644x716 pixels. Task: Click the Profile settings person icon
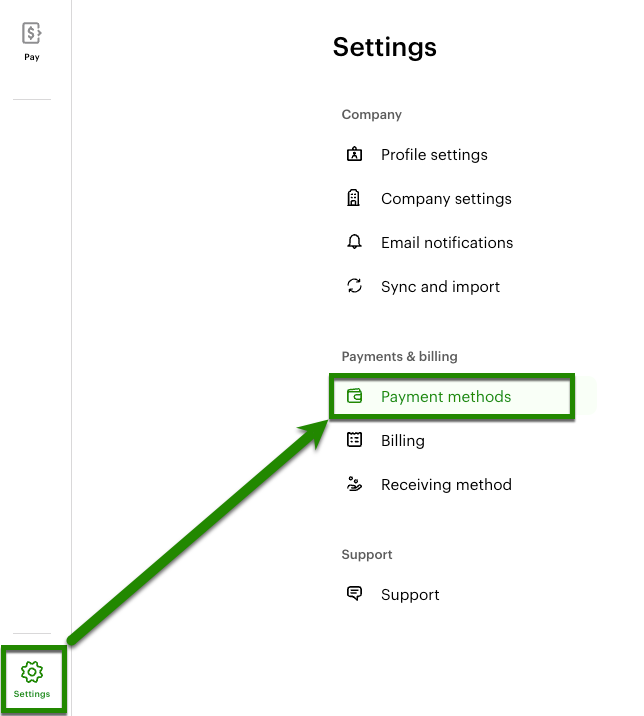tap(354, 155)
